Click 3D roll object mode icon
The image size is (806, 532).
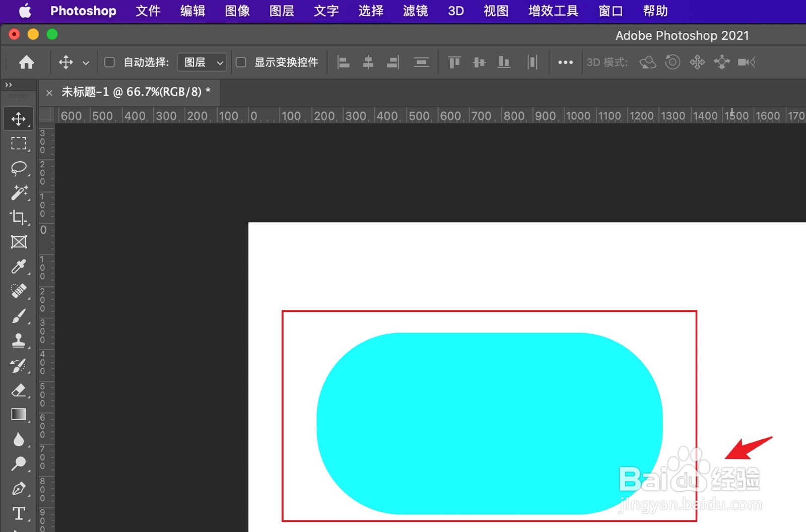(673, 62)
